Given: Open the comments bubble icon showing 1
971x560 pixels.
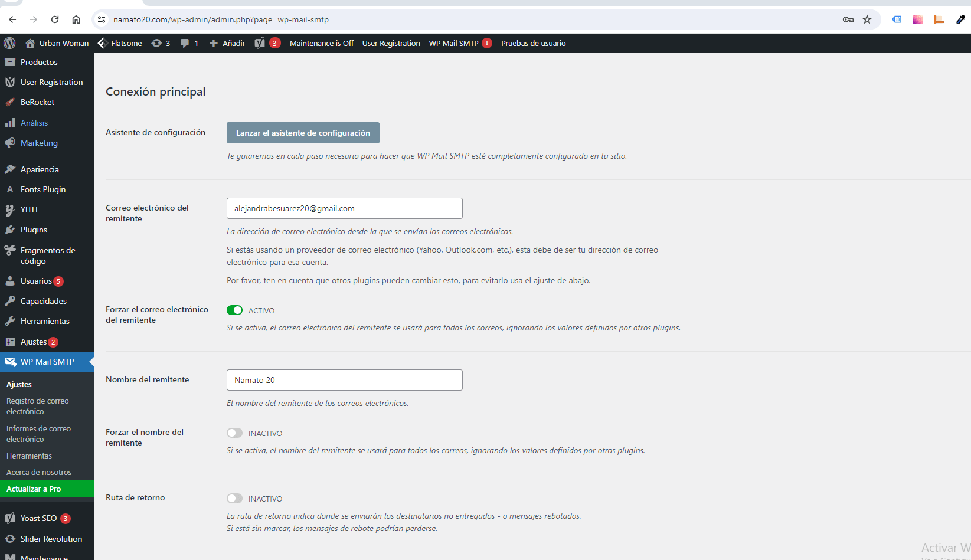Looking at the screenshot, I should tap(189, 43).
